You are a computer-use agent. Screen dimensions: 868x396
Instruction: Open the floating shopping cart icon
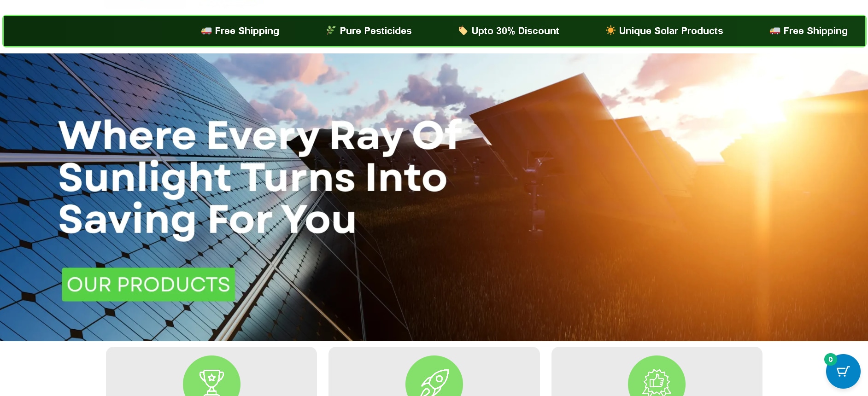click(x=843, y=371)
